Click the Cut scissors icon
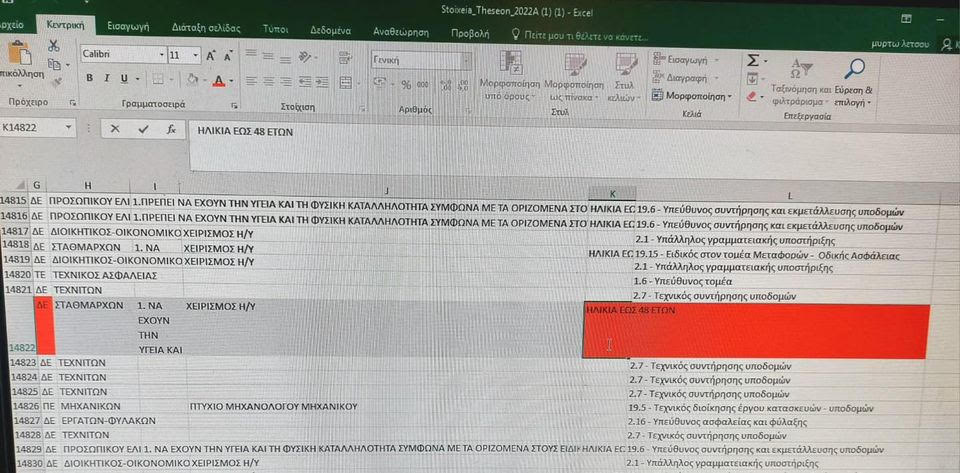This screenshot has width=960, height=473. [x=53, y=47]
